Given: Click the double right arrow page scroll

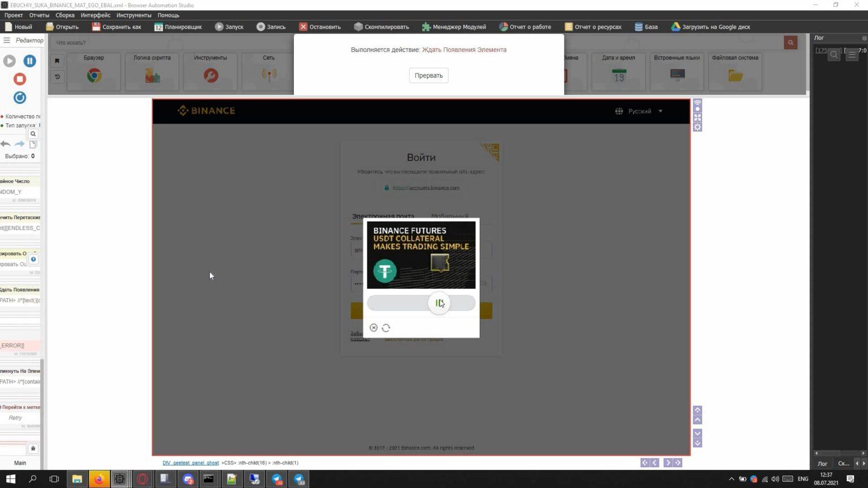Looking at the screenshot, I should pyautogui.click(x=678, y=463).
